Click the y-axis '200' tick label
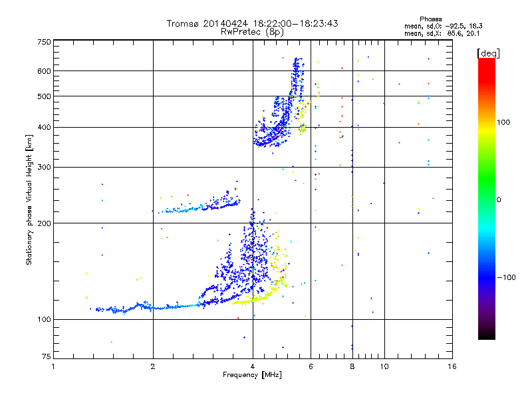This screenshot has width=532, height=399. coord(44,223)
